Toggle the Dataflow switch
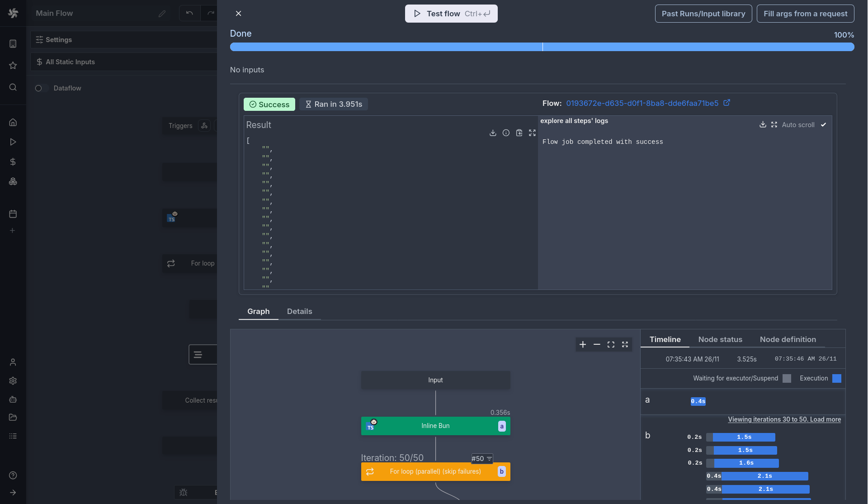 pyautogui.click(x=41, y=88)
